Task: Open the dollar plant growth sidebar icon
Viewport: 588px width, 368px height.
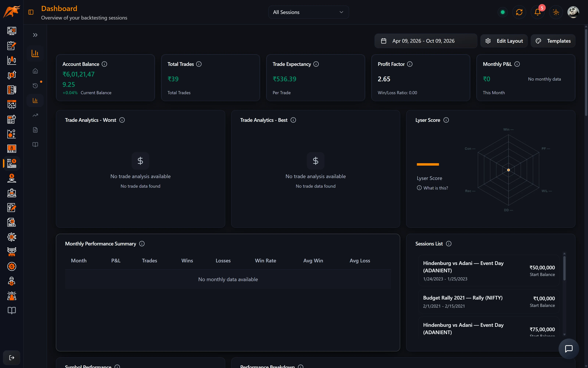Action: pos(12,178)
